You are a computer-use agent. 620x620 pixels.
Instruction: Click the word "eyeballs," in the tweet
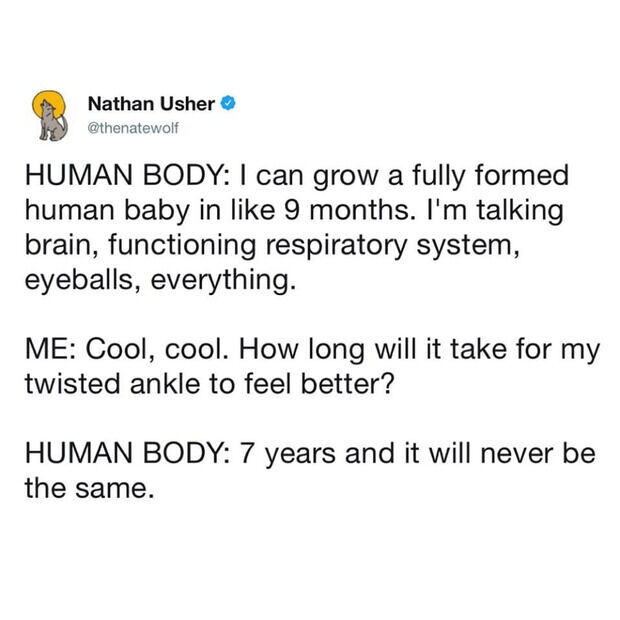click(x=84, y=281)
